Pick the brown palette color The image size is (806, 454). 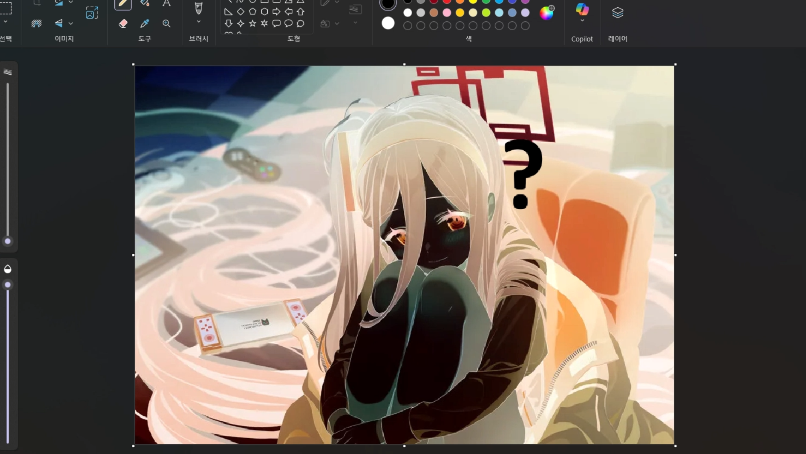click(x=434, y=12)
